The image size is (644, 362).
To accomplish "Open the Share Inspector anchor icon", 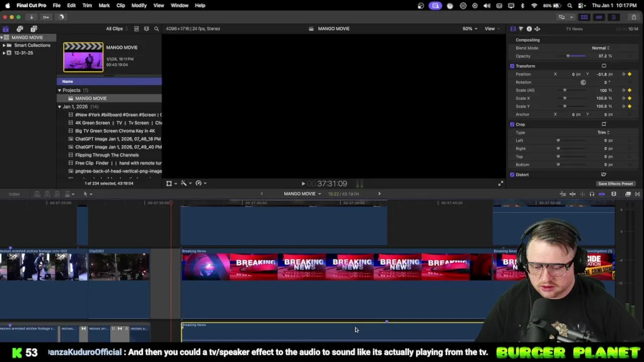I will 537,29.
